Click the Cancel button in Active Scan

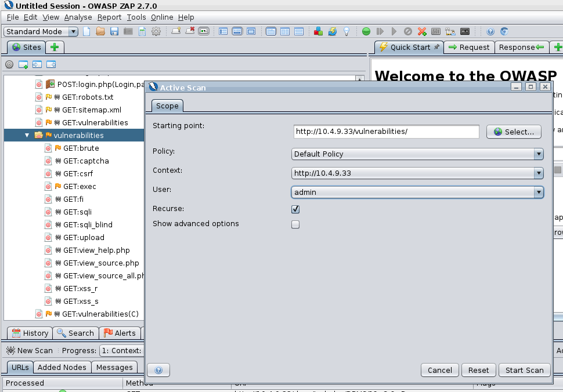pos(439,370)
